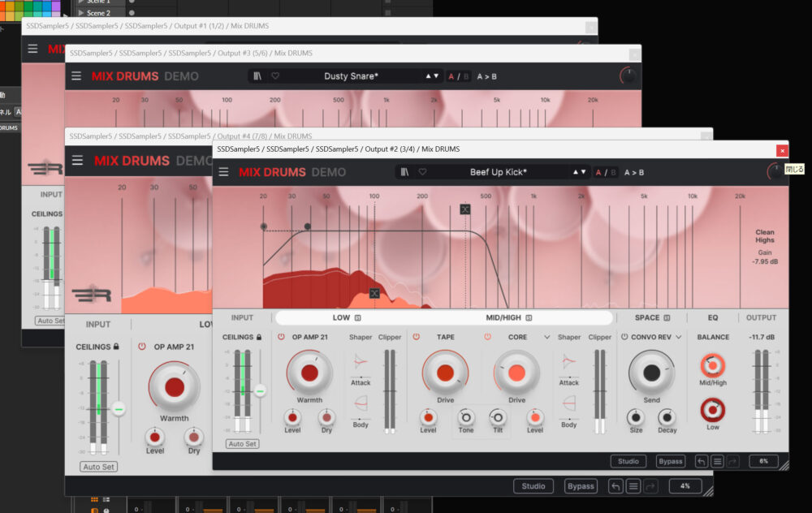812x513 pixels.
Task: Open preset browser in Dusty Snare window
Action: [257, 76]
